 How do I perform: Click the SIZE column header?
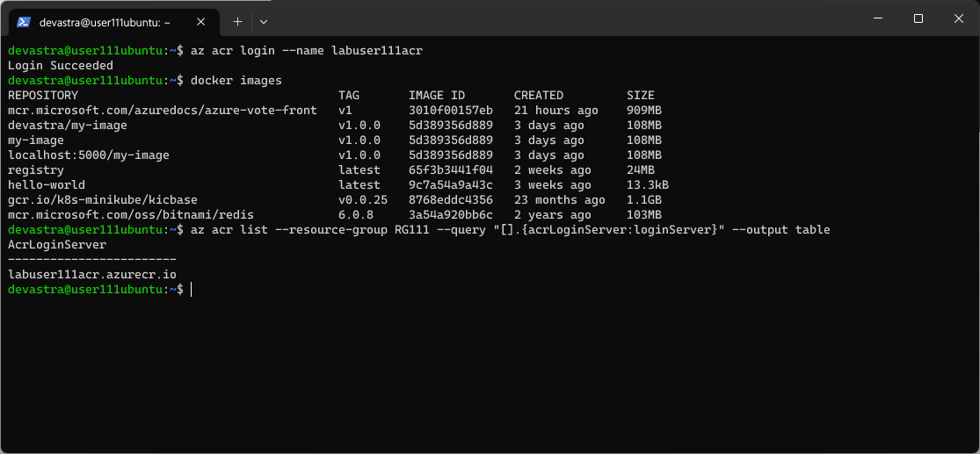[x=641, y=96]
